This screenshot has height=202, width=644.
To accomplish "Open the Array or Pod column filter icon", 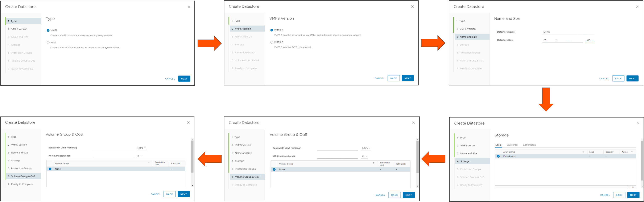I will [x=583, y=152].
